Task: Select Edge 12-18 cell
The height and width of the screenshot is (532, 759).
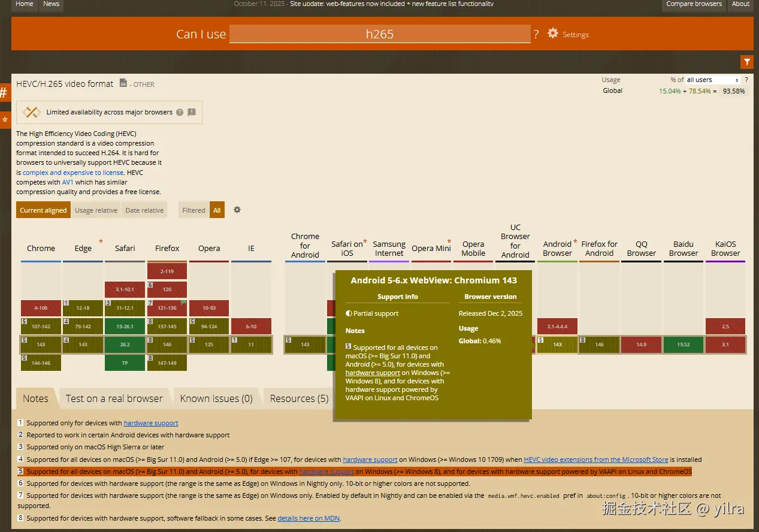Action: pos(83,308)
